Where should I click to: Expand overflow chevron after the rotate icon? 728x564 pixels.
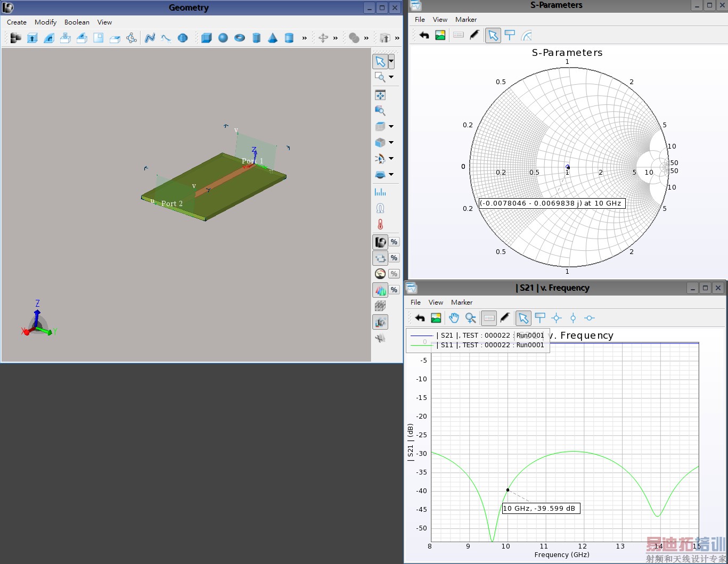coord(336,38)
